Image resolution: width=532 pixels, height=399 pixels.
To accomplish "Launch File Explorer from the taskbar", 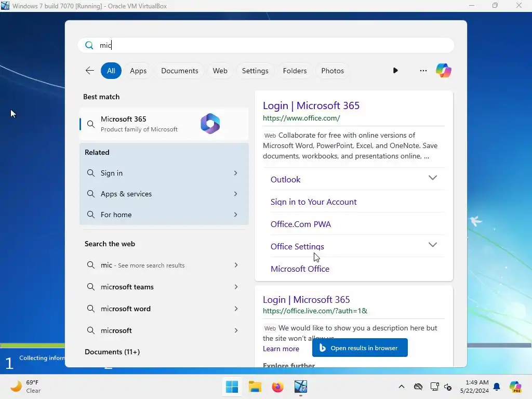I will point(255,387).
